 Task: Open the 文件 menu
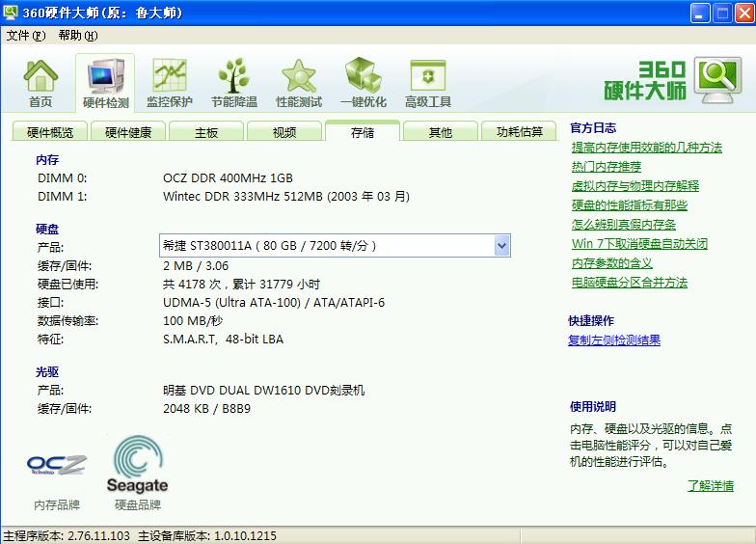[25, 36]
